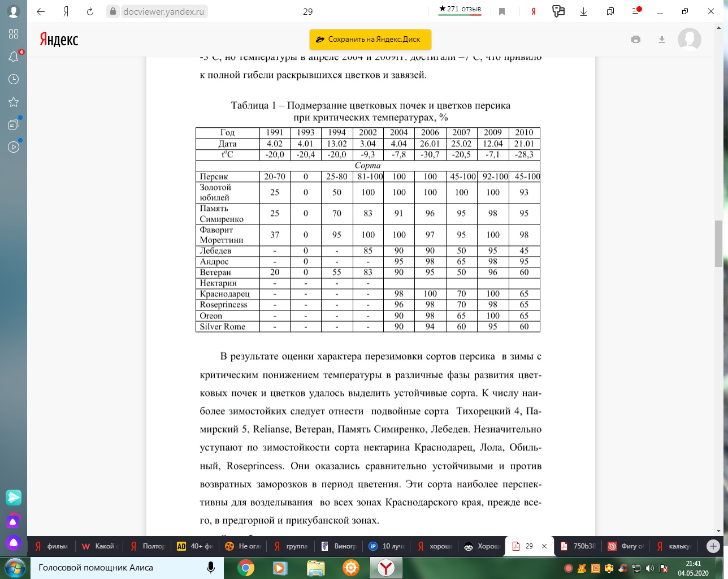Bookmark this page with the bookmark icon

(x=502, y=11)
